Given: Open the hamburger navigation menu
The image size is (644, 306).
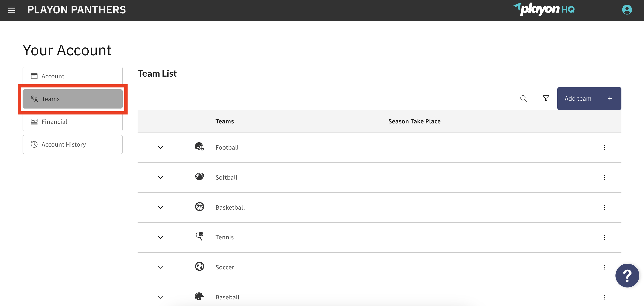Looking at the screenshot, I should pyautogui.click(x=12, y=10).
